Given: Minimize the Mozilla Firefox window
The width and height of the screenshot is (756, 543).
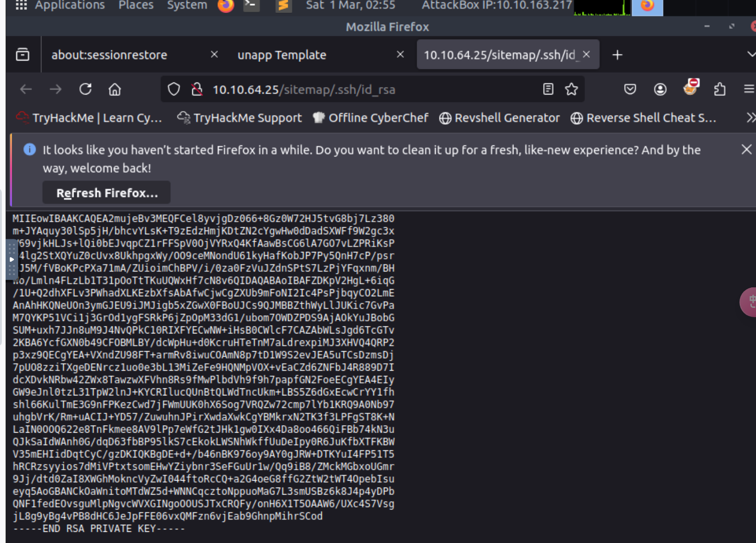Looking at the screenshot, I should pyautogui.click(x=707, y=27).
